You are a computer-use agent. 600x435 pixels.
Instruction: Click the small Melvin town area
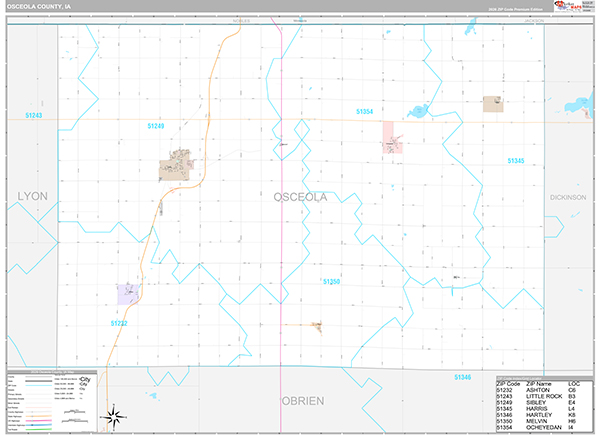coord(318,327)
